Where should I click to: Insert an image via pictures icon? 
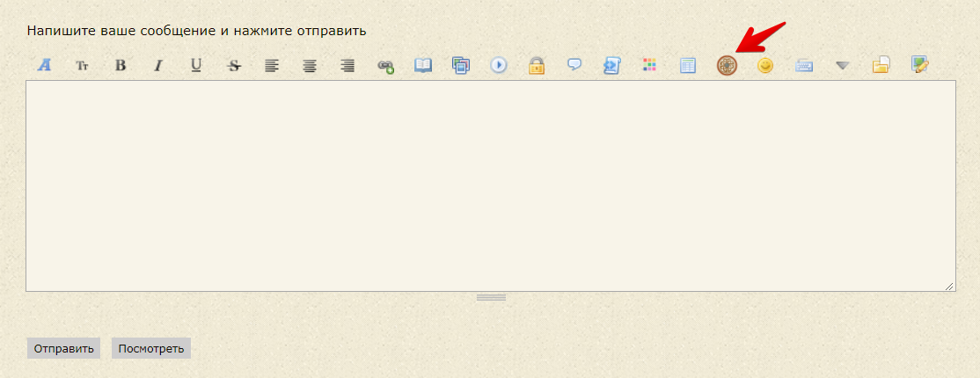(x=461, y=65)
